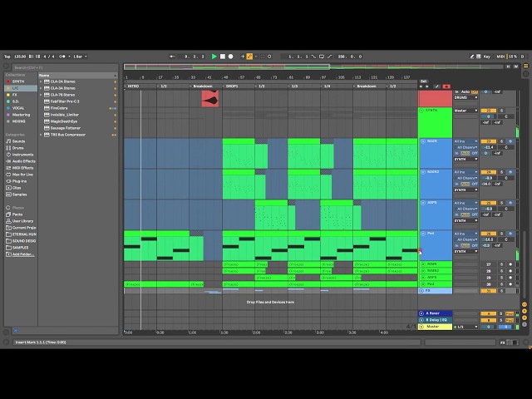The height and width of the screenshot is (399, 532).
Task: Open the Max for Live category
Action: tap(22, 175)
